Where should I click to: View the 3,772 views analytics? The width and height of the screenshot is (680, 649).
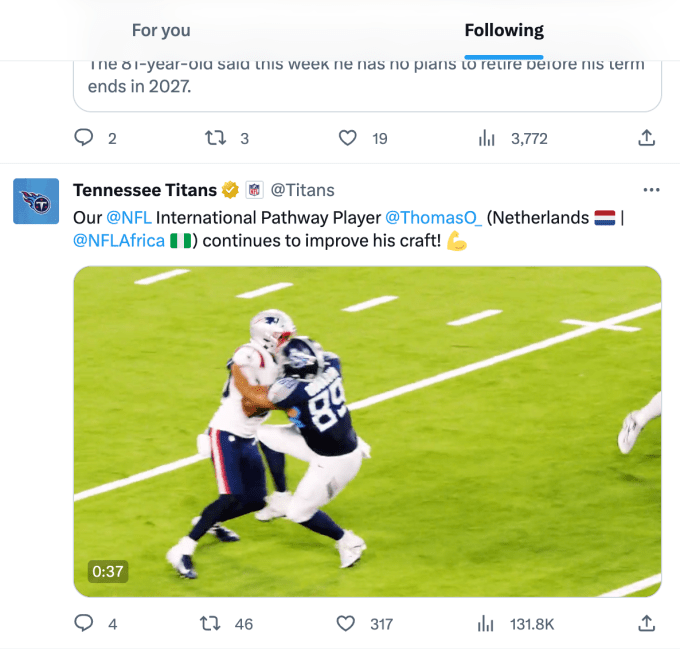pyautogui.click(x=487, y=138)
